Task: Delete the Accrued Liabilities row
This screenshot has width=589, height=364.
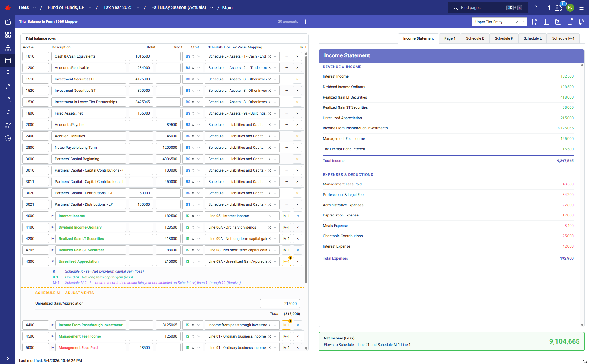Action: pos(297,136)
